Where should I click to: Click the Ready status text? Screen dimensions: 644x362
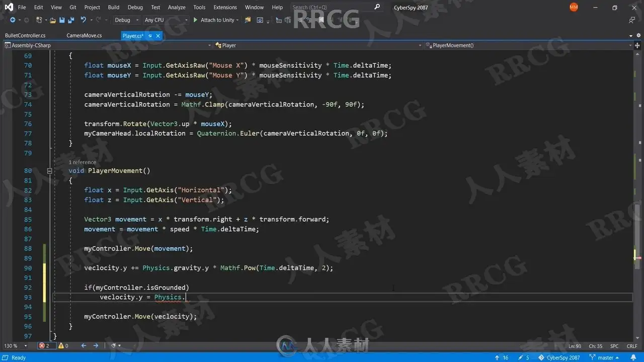click(19, 357)
